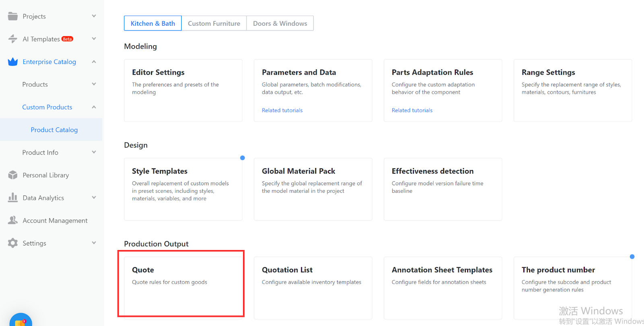Expand the Projects menu chevron
This screenshot has width=644, height=326.
(94, 16)
